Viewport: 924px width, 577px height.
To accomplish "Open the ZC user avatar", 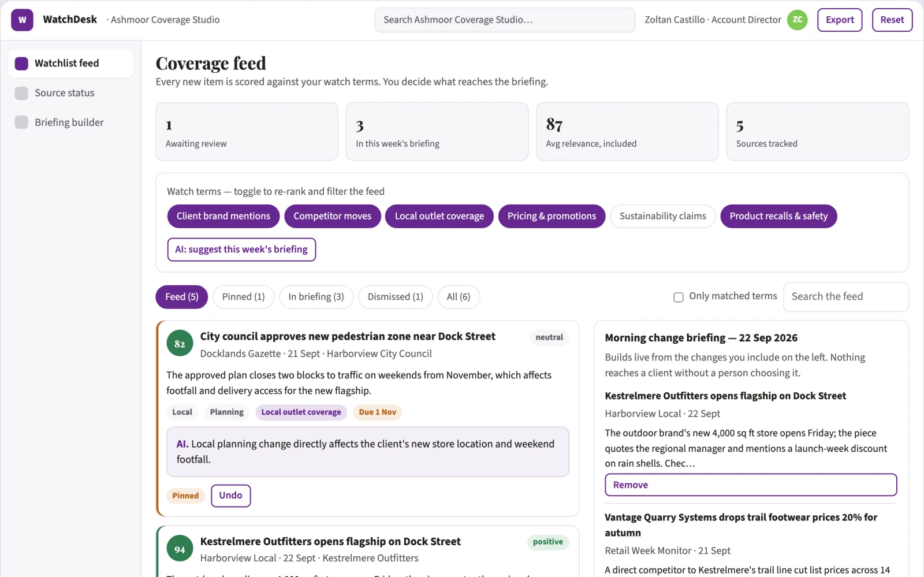I will point(798,20).
